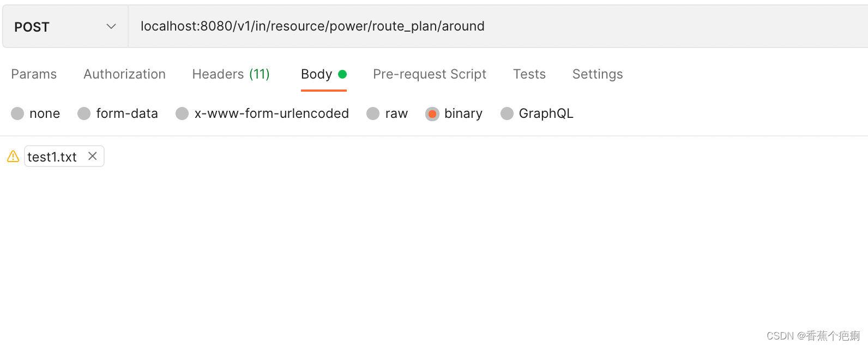
Task: Click the POST method selector label
Action: point(32,27)
